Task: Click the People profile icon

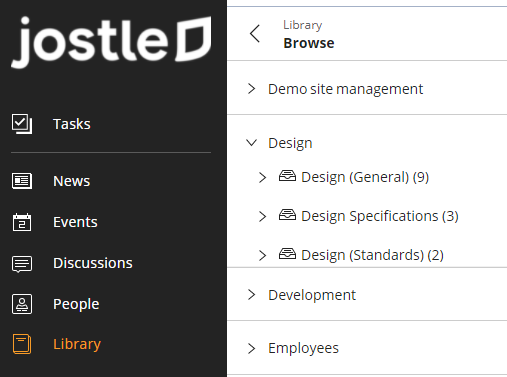Action: click(x=22, y=304)
